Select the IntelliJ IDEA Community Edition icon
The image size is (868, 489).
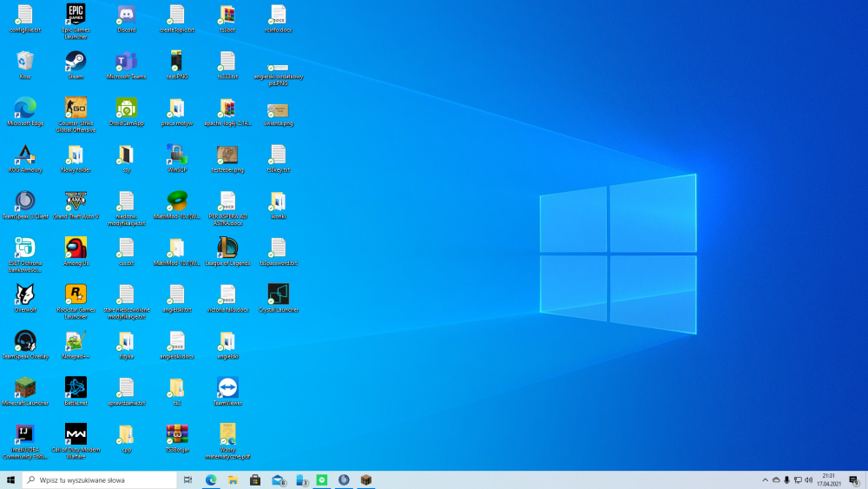25,434
